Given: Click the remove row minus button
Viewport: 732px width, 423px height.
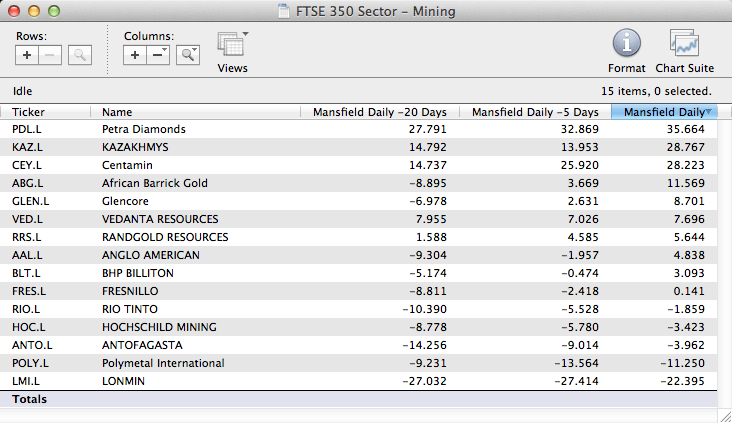Looking at the screenshot, I should pyautogui.click(x=52, y=55).
